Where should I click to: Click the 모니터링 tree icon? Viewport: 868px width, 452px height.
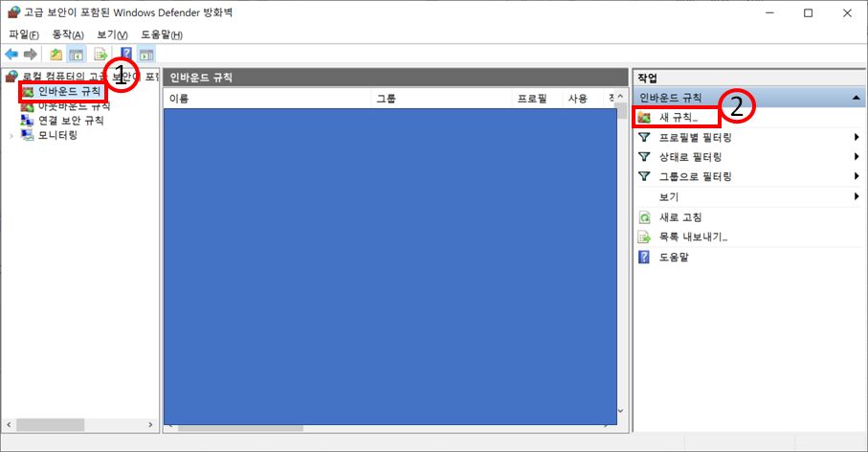(28, 135)
